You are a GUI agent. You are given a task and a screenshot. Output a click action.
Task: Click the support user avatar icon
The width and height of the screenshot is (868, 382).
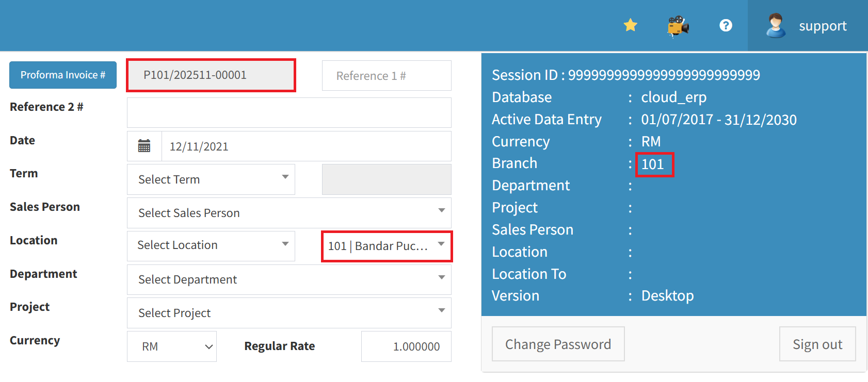coord(775,26)
